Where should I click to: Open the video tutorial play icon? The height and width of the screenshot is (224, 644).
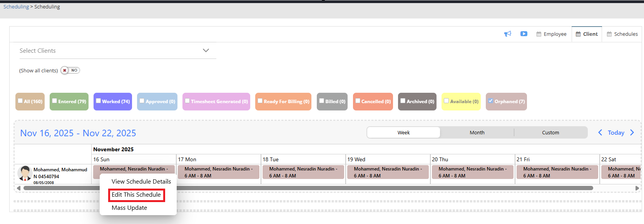(524, 34)
